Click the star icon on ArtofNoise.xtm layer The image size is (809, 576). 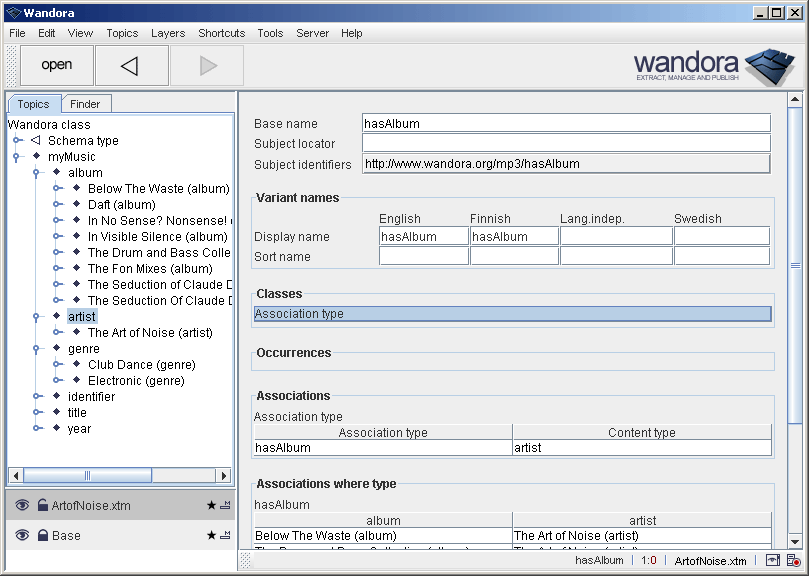click(212, 505)
